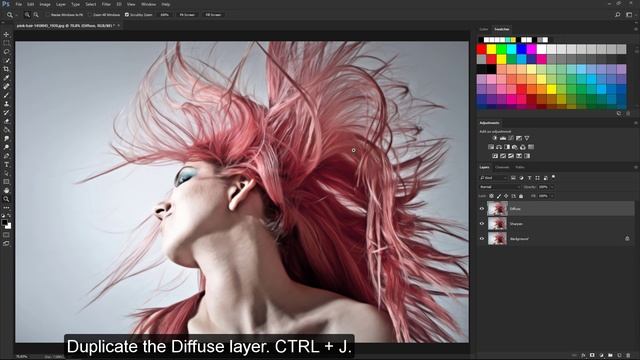
Task: Click the Fit Screen button
Action: [x=187, y=15]
